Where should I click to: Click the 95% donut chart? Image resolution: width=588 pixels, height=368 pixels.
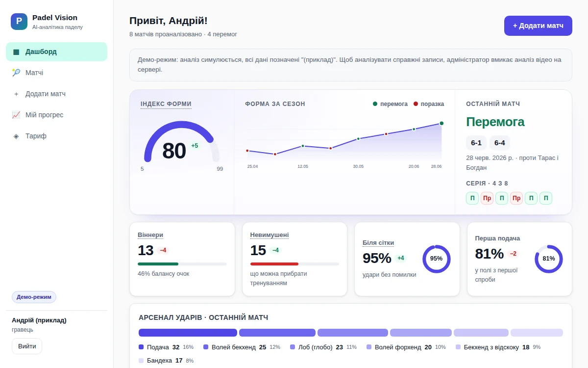[436, 259]
